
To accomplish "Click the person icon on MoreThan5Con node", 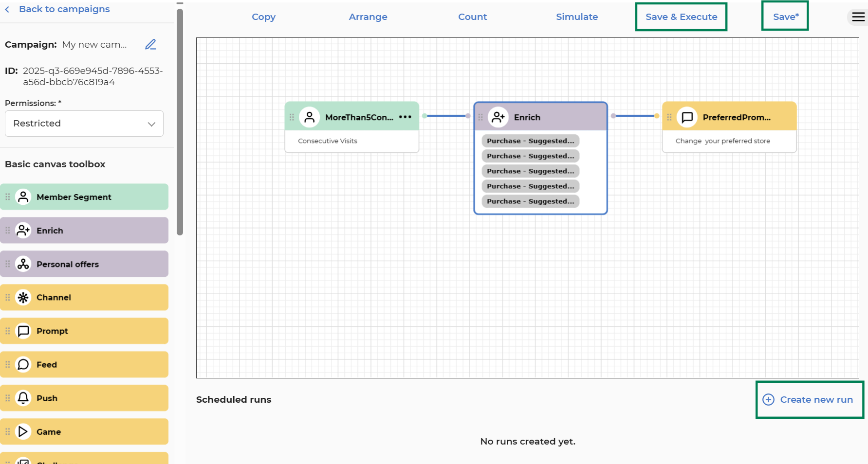I will tap(310, 117).
